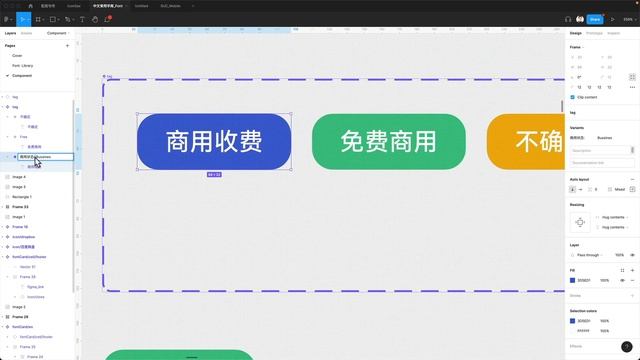Click blue swatch under Selection colors

click(x=572, y=321)
